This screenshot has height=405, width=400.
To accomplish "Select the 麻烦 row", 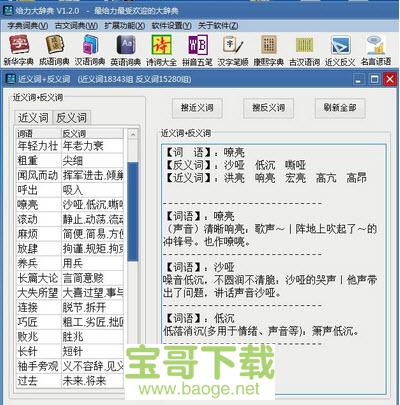I will [70, 234].
